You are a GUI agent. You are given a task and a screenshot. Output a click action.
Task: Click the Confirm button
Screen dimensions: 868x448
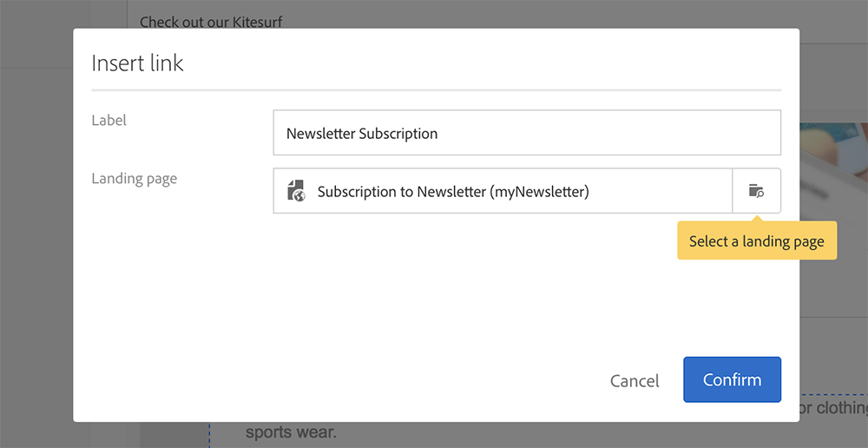(732, 379)
